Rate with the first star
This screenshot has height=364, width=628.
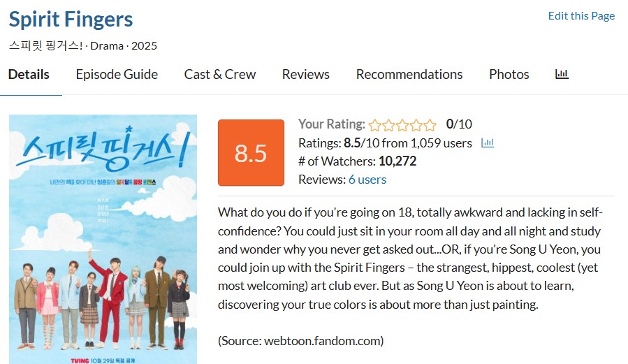coord(375,125)
